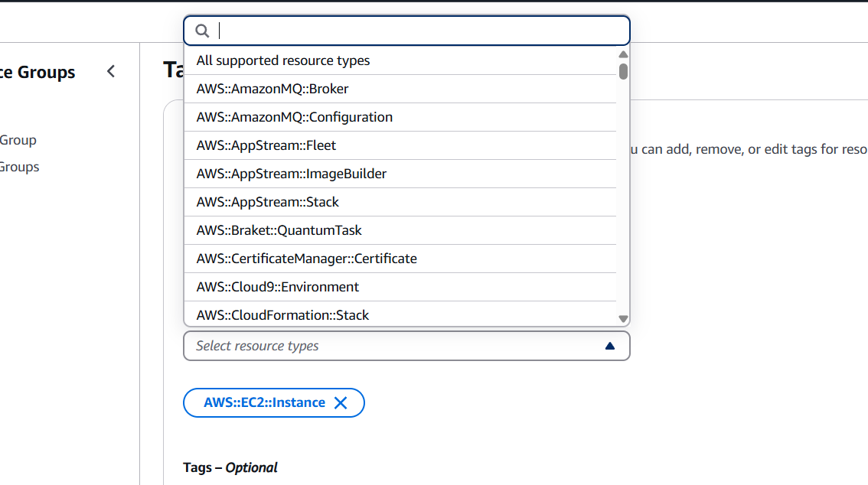Click the resource list scrollbar thumb
The height and width of the screenshot is (485, 868).
click(623, 71)
